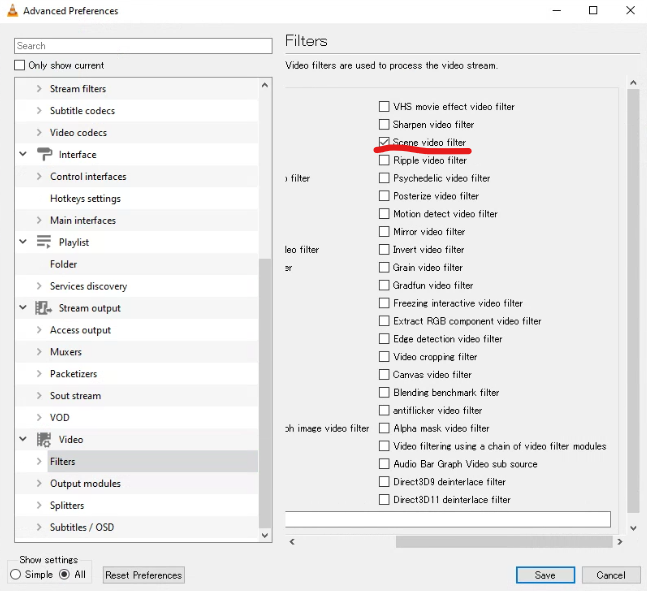647x591 pixels.
Task: Enable the Grain video filter
Action: (x=384, y=267)
